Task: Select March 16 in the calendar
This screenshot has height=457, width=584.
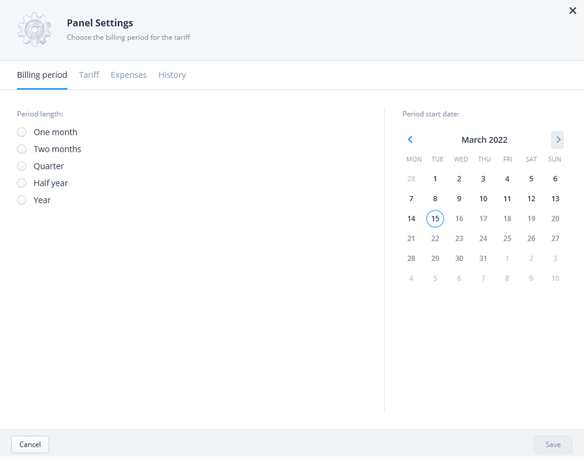Action: [x=459, y=219]
